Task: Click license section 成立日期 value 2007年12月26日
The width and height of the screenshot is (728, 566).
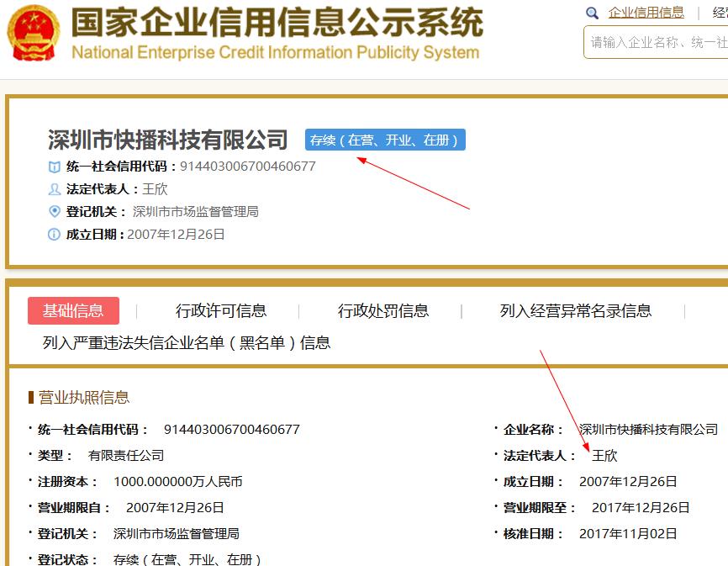Action: 628,482
